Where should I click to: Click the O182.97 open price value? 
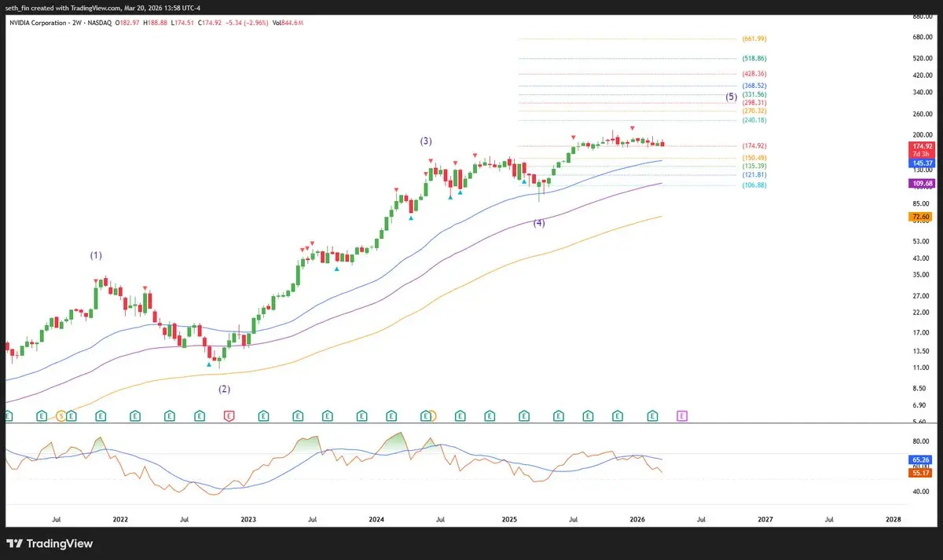click(129, 23)
